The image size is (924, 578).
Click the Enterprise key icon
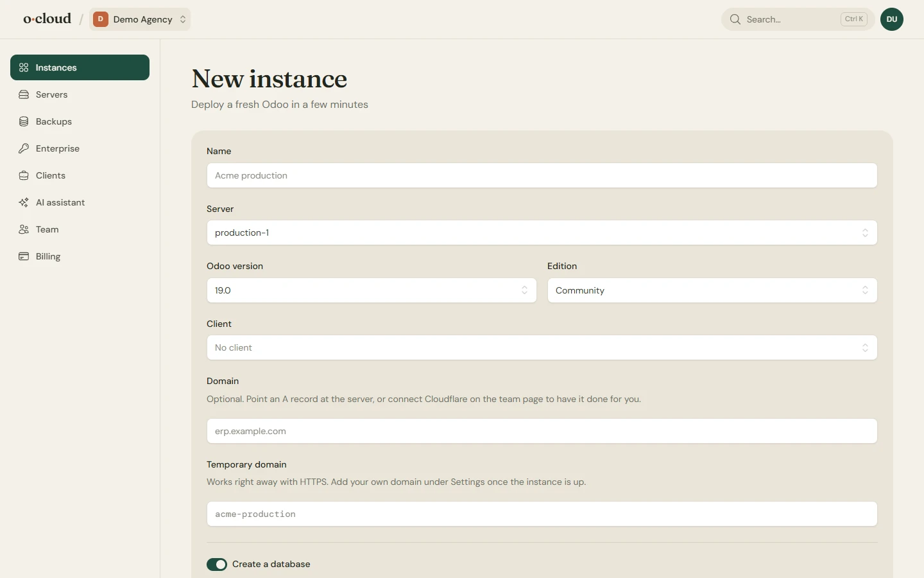[x=24, y=148]
